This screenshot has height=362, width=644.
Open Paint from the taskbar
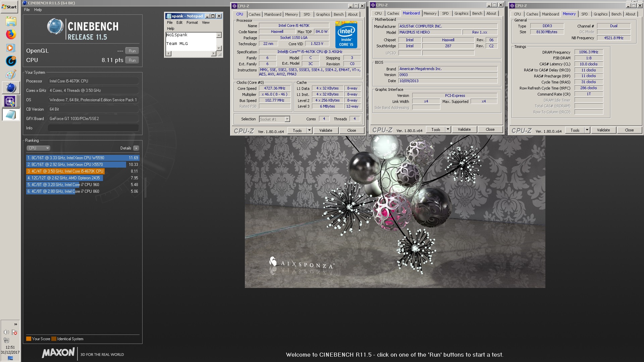(x=11, y=74)
